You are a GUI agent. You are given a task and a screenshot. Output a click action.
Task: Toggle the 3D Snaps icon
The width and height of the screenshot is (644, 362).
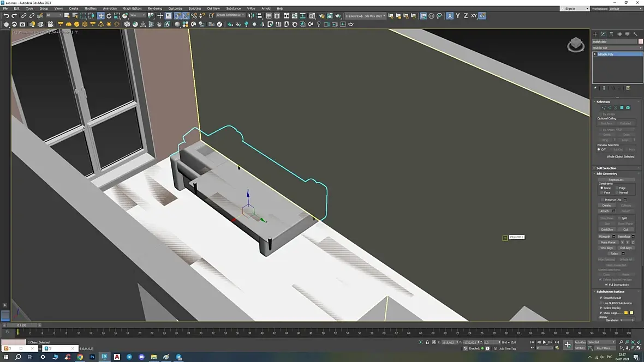coord(177,16)
